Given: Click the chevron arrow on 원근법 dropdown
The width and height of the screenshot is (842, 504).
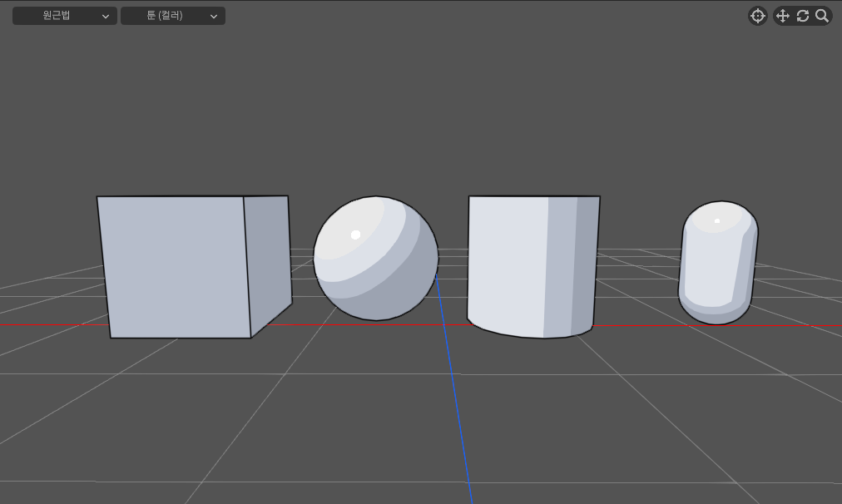Looking at the screenshot, I should [106, 16].
